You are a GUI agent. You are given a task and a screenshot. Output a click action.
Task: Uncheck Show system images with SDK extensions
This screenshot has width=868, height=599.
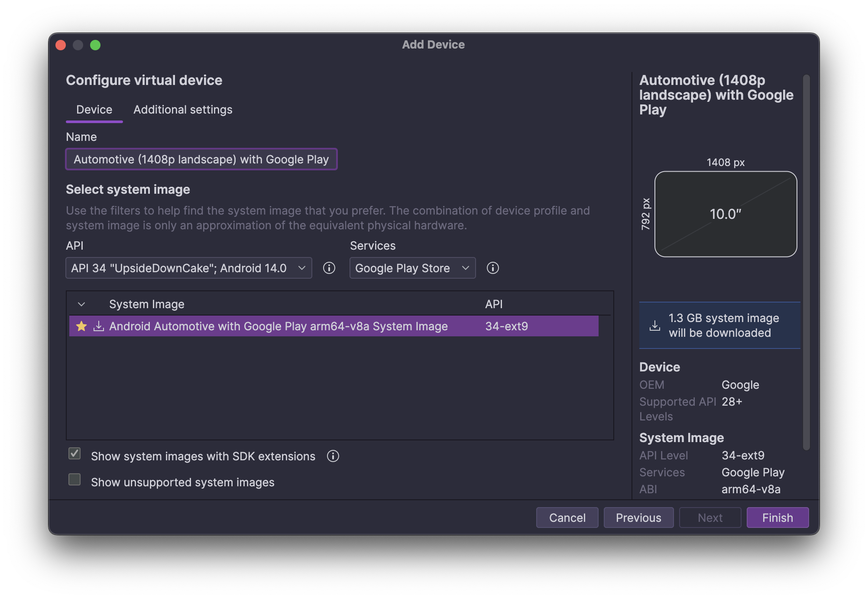[74, 454]
